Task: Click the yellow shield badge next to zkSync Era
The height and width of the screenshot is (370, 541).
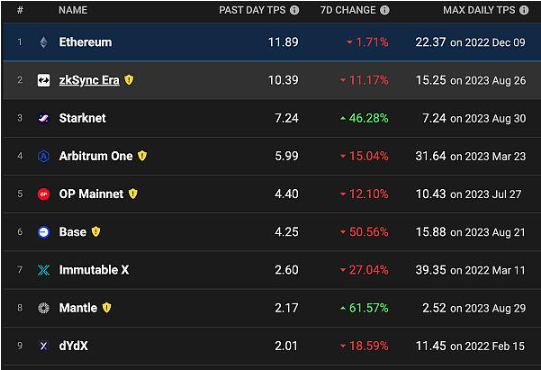Action: pos(129,80)
